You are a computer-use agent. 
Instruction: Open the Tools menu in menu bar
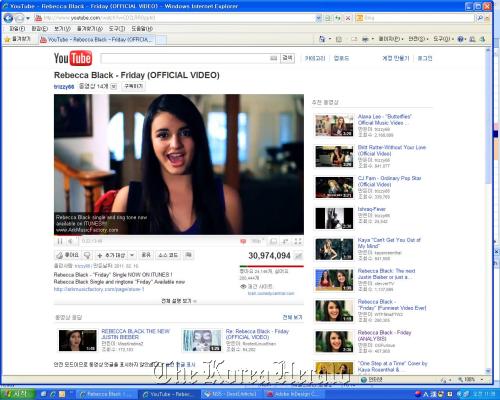(x=117, y=29)
